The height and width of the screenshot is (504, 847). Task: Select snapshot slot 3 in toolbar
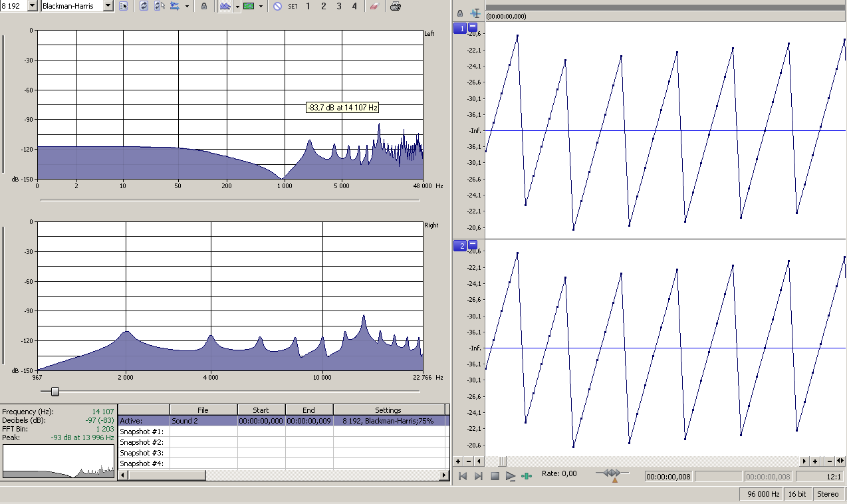[x=339, y=6]
